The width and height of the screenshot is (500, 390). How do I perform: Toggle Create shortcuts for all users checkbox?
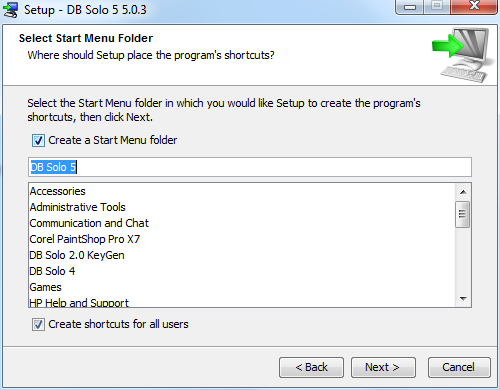[x=38, y=324]
